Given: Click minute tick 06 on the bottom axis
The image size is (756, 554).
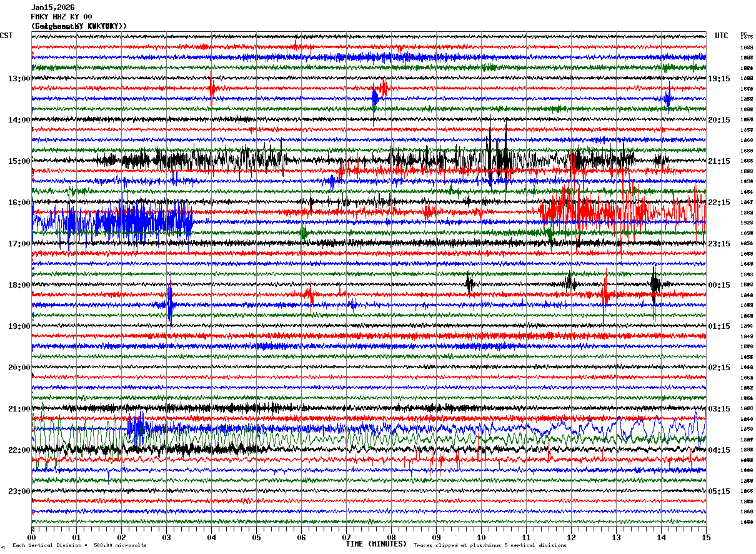Looking at the screenshot, I should coord(301,537).
